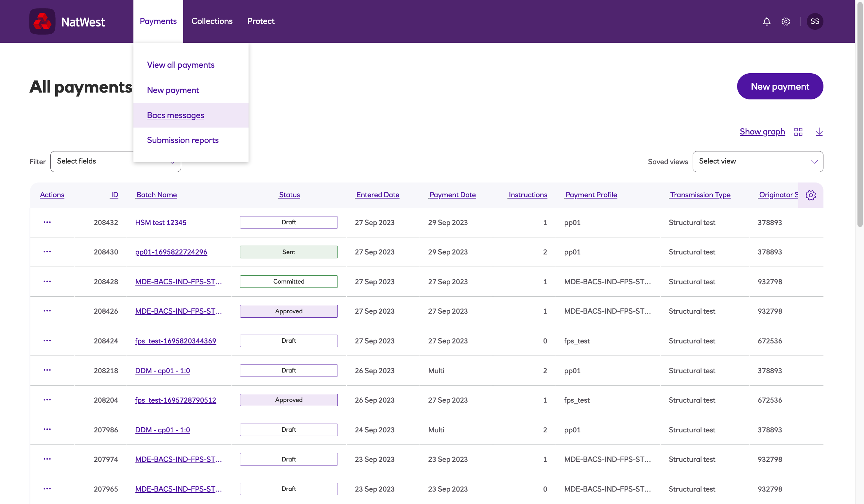Open MDE-BACS batch link for 207965
This screenshot has width=864, height=504.
(x=179, y=489)
